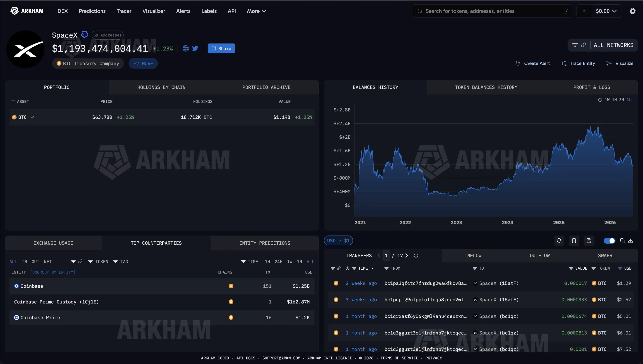Click the Coinbase Prime entity icon
The image size is (643, 364).
[17, 317]
